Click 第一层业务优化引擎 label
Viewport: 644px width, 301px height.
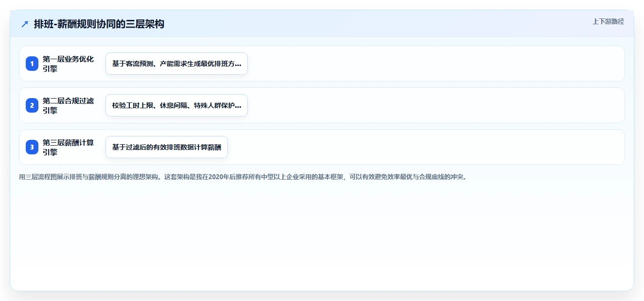pyautogui.click(x=68, y=64)
